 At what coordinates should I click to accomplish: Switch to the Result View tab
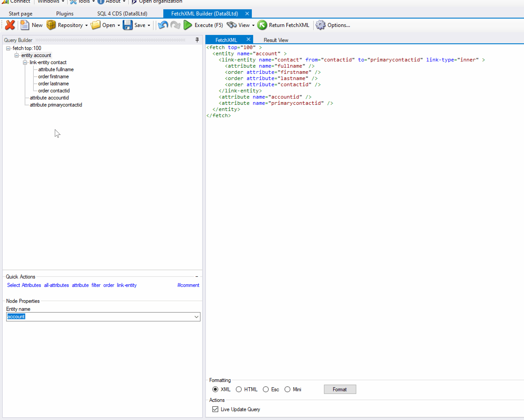click(276, 40)
